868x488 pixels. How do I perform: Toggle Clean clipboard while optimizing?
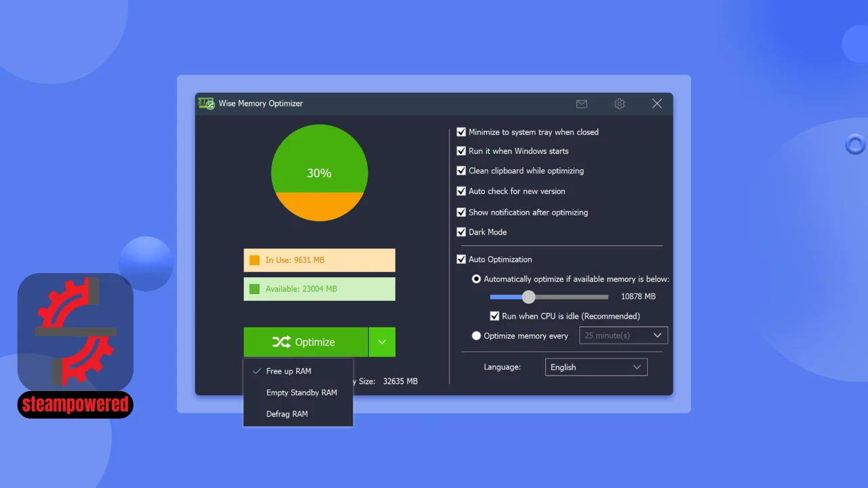coord(461,171)
